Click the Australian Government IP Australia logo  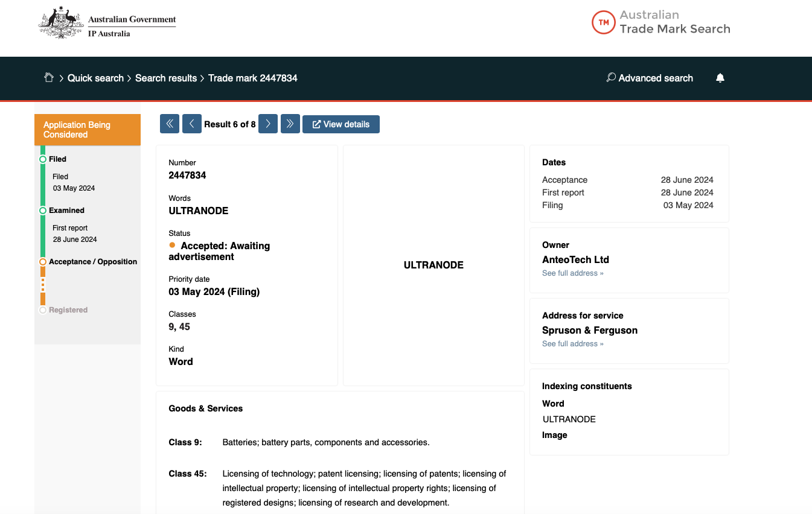tap(107, 24)
